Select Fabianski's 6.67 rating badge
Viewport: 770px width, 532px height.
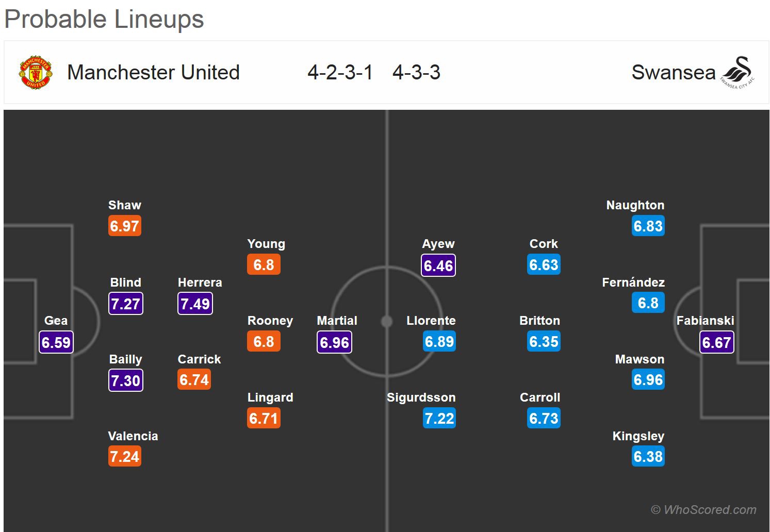(716, 342)
